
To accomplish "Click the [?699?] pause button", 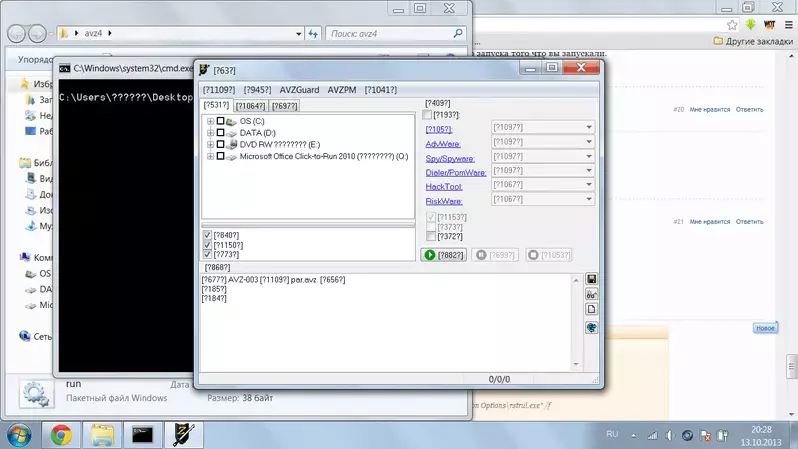I will point(495,255).
